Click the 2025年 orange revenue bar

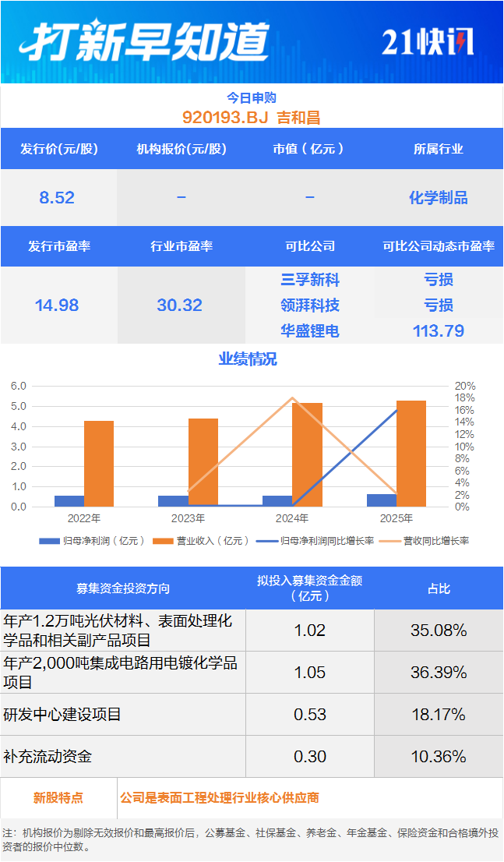click(x=411, y=454)
